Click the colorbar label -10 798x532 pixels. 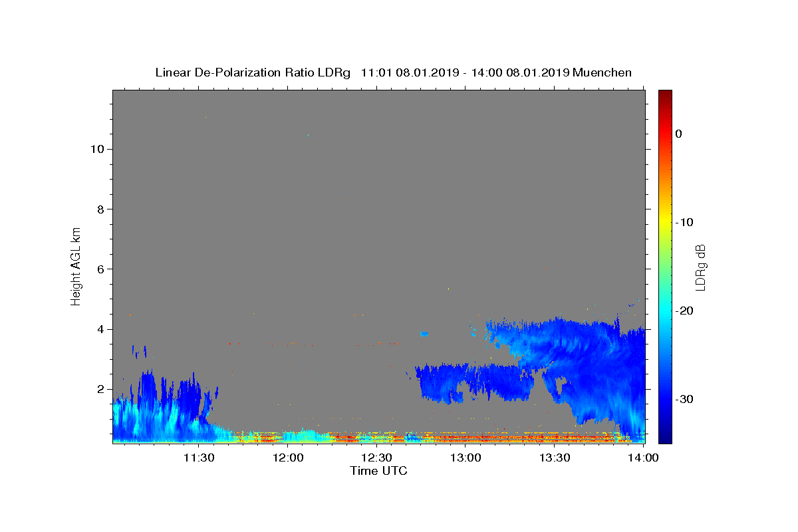point(685,222)
